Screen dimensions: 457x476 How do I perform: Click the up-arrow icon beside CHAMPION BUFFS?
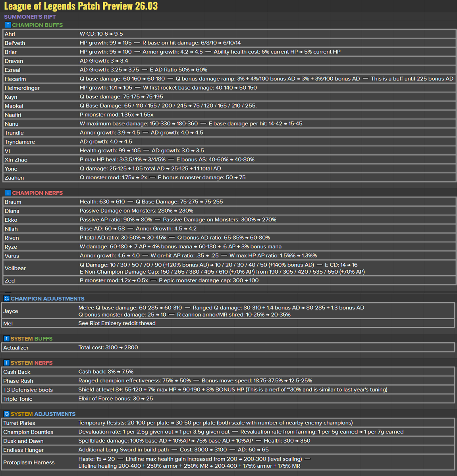8,25
